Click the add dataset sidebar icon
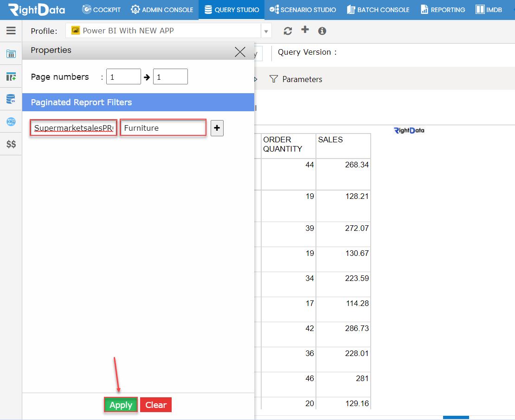The width and height of the screenshot is (515, 420). [11, 76]
